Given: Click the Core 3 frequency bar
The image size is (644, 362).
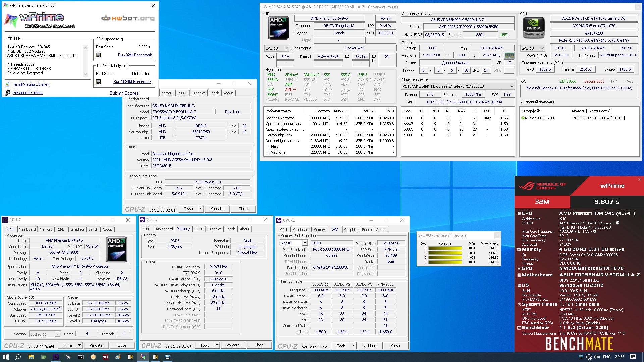Looking at the screenshot, I should tap(445, 262).
